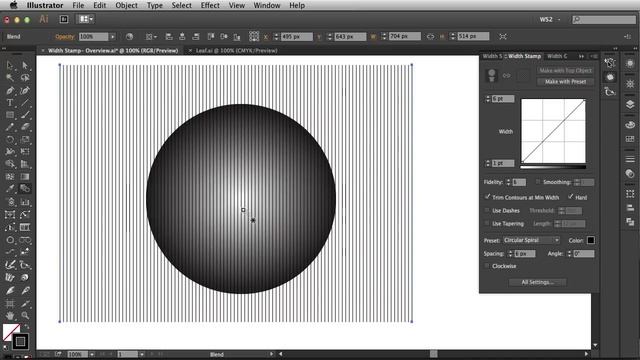Screen dimensions: 640x360
Task: Click the Make with Preset button
Action: (x=565, y=82)
